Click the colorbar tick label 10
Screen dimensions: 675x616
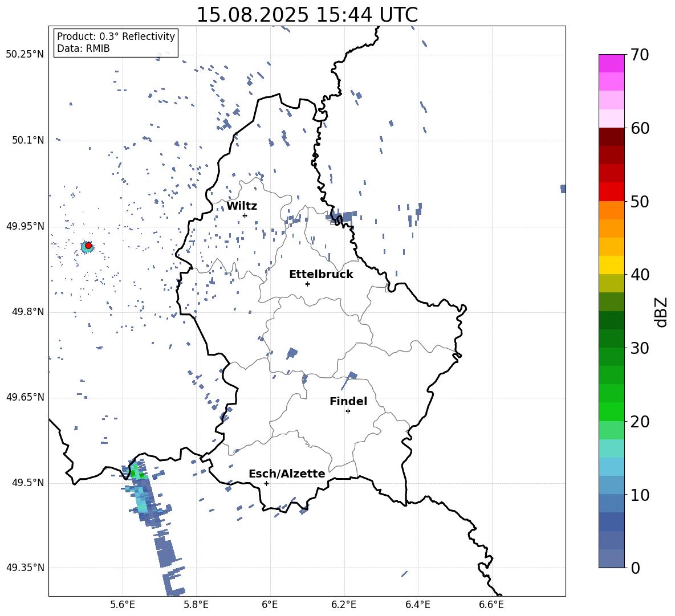(640, 495)
